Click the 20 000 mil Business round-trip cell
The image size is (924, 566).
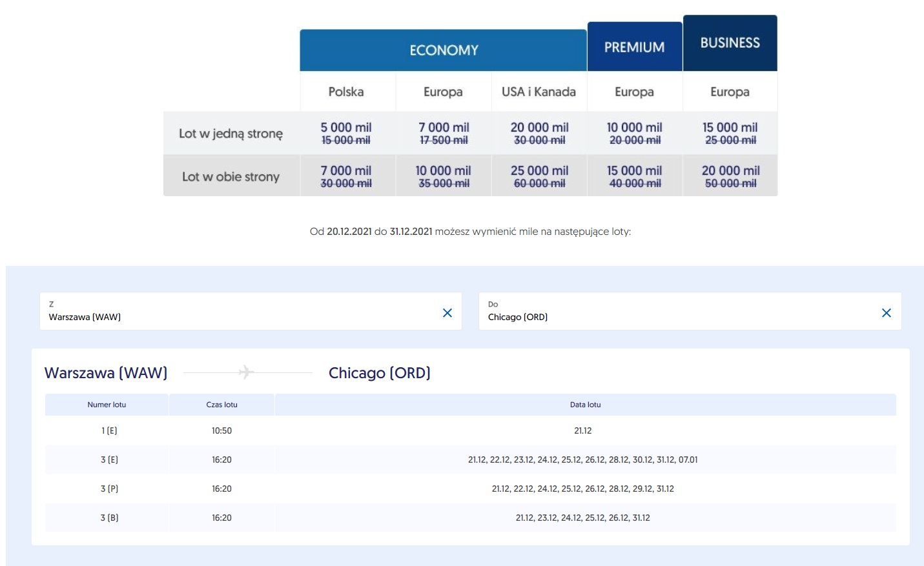[x=730, y=176]
